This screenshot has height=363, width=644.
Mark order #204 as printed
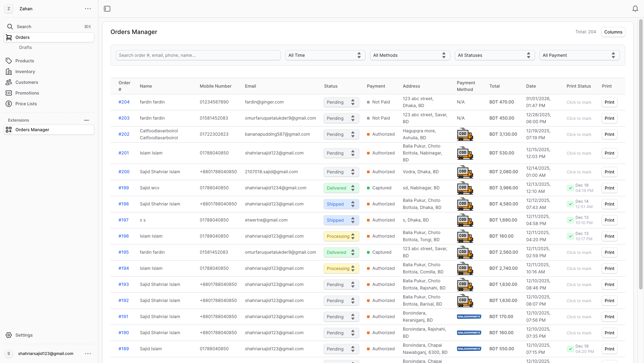pyautogui.click(x=579, y=102)
